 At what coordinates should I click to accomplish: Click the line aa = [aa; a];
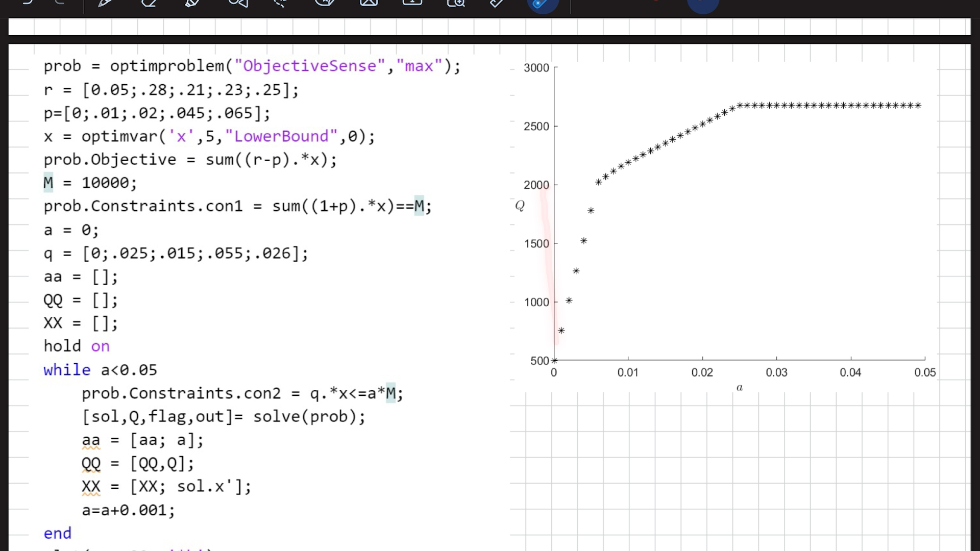pos(142,440)
